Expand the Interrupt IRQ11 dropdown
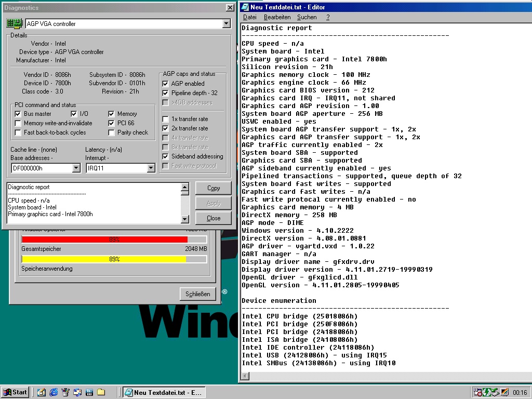 (x=151, y=168)
